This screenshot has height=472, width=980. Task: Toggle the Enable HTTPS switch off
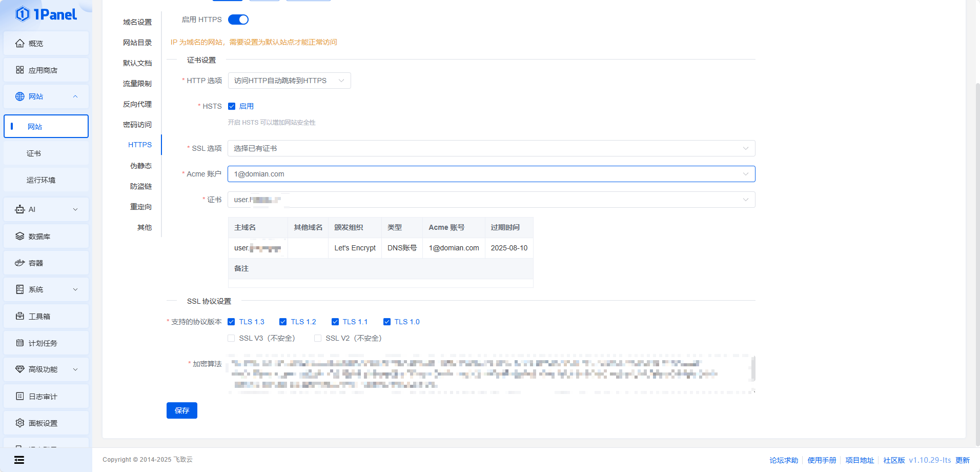click(x=238, y=19)
